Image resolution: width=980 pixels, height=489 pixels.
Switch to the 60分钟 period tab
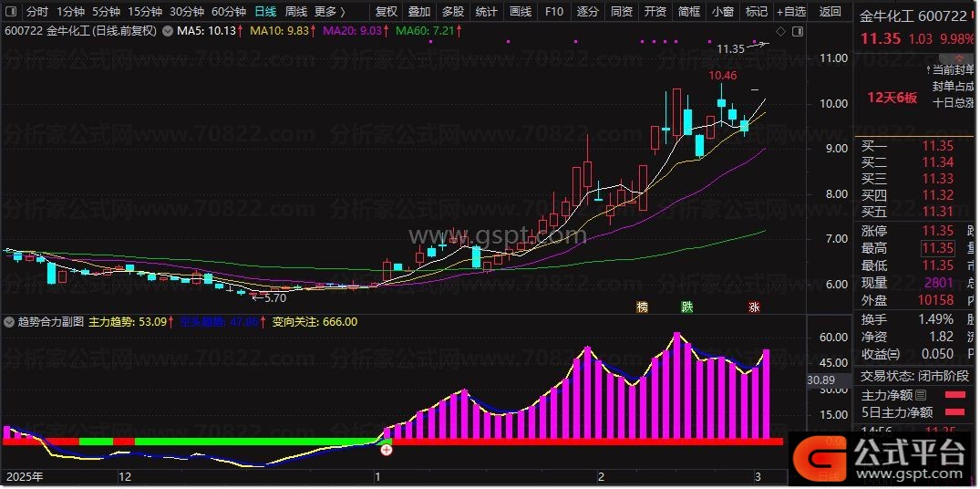click(228, 12)
